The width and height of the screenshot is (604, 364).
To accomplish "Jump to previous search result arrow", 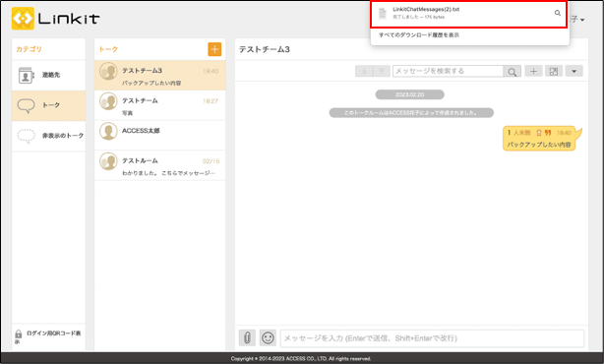I will (x=364, y=71).
